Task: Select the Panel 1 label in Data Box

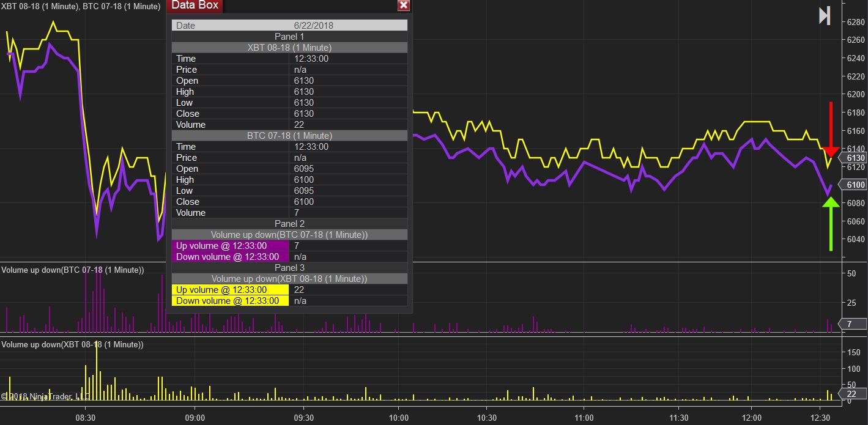Action: pos(289,37)
